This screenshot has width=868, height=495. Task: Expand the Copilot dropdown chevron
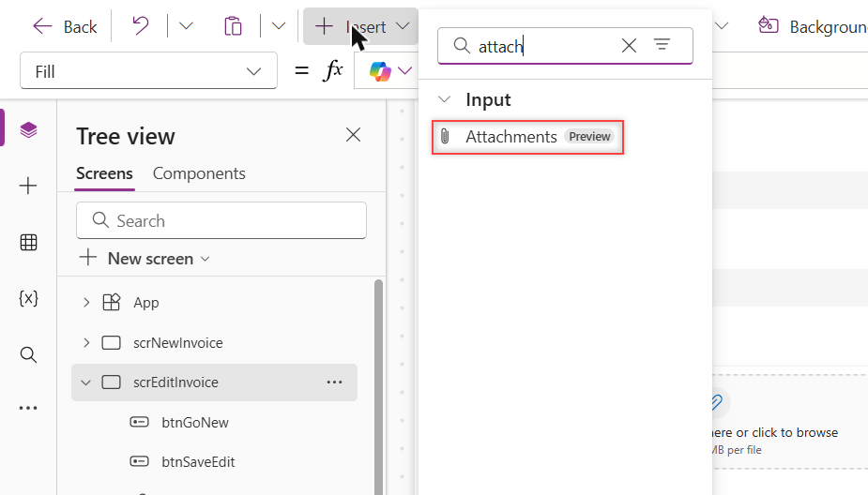[404, 71]
